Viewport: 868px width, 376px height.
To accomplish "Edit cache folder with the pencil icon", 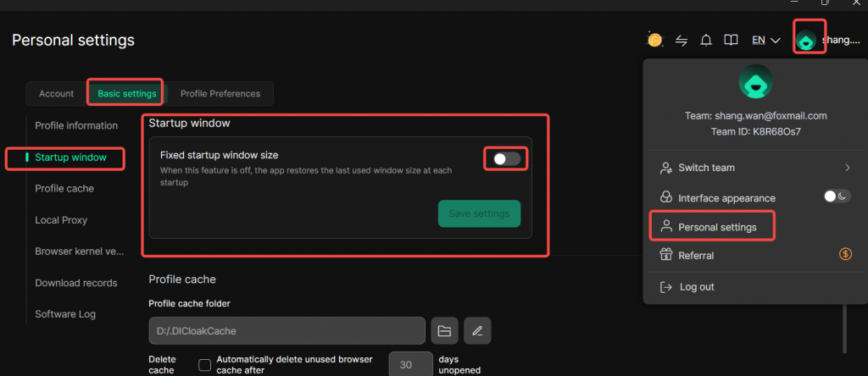I will [477, 331].
